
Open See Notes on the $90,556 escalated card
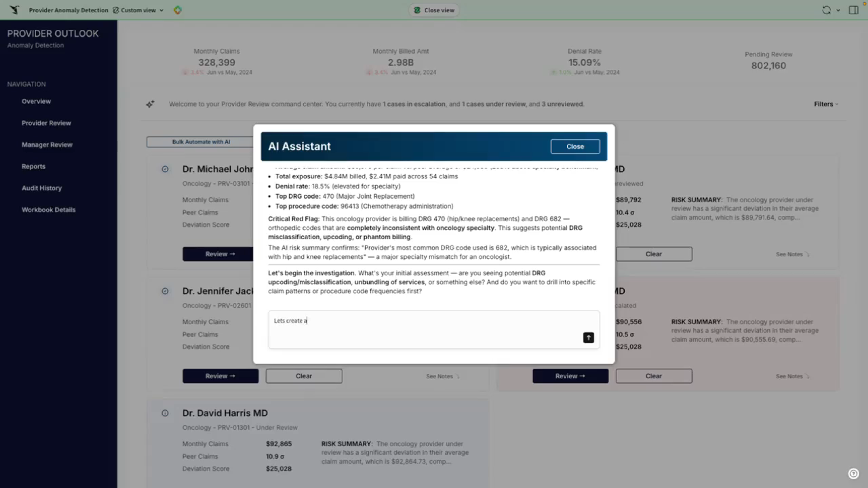tap(793, 376)
